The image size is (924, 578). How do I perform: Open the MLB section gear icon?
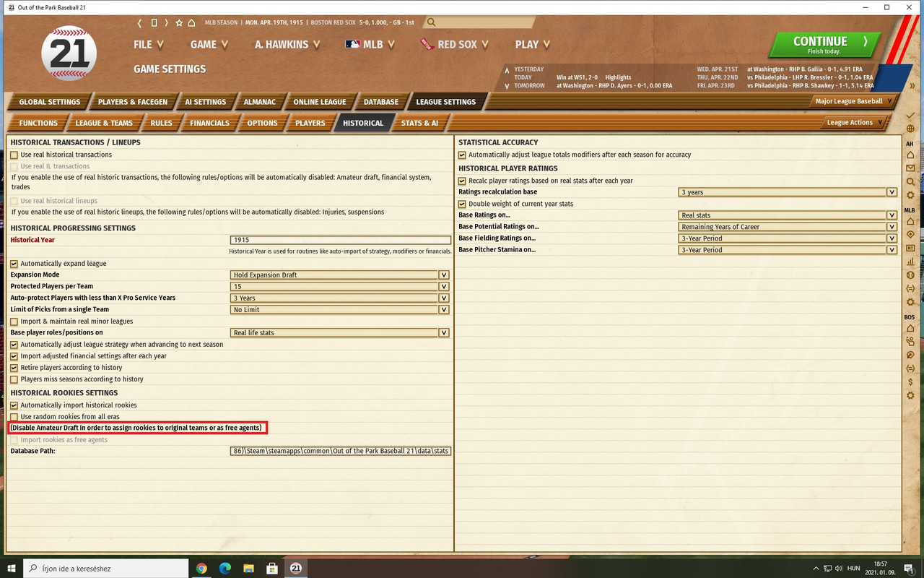click(x=910, y=302)
